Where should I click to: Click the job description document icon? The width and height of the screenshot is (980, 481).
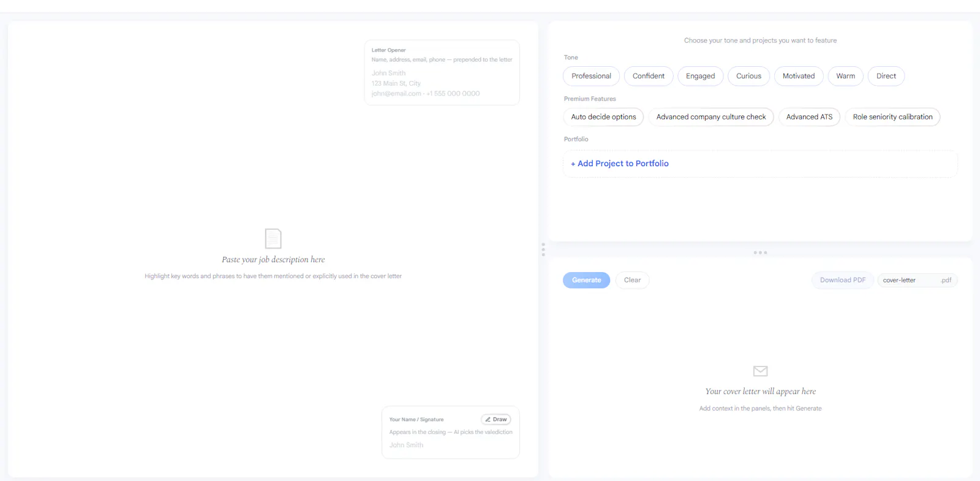[273, 238]
